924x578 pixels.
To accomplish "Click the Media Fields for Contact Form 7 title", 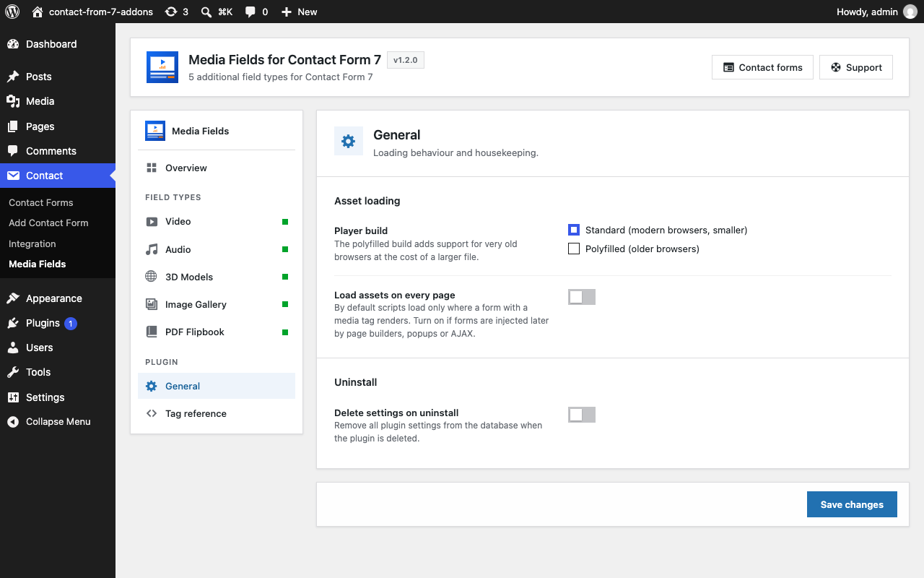I will tap(284, 60).
